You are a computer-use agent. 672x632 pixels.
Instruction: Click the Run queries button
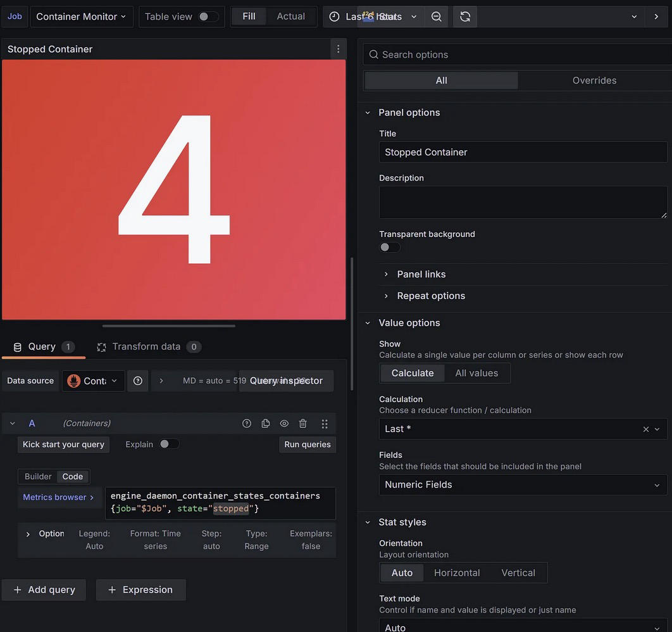pyautogui.click(x=308, y=445)
